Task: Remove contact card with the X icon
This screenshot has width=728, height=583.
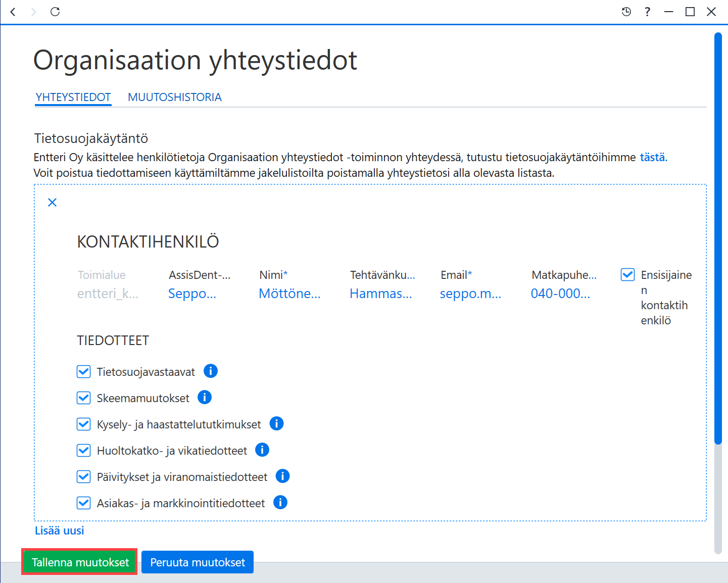Action: (52, 203)
